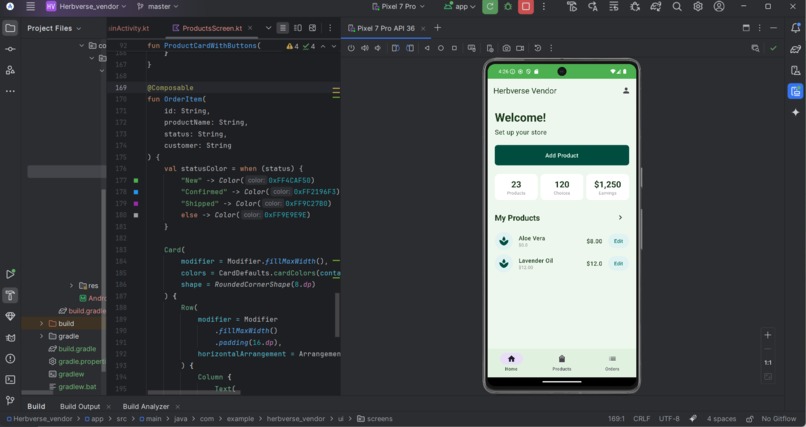
Task: Select build.gradle file in tree
Action: (x=77, y=349)
